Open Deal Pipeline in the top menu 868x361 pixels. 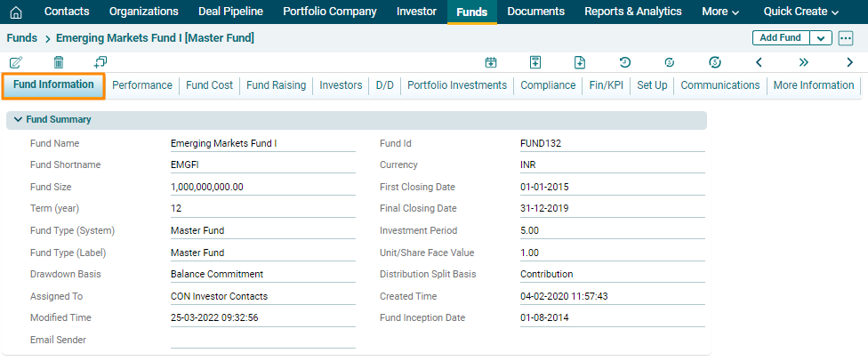click(230, 12)
